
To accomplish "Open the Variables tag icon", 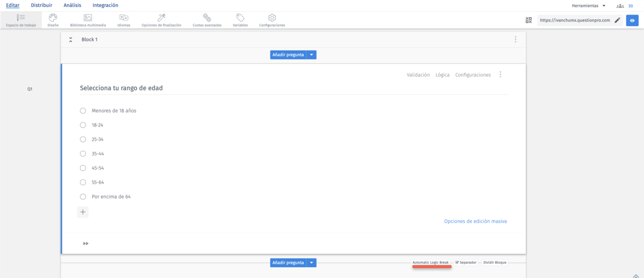I will pos(240,18).
